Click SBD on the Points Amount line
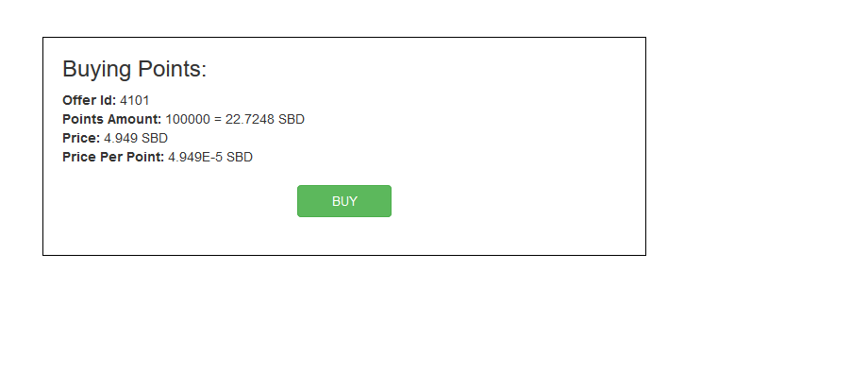 coord(292,119)
